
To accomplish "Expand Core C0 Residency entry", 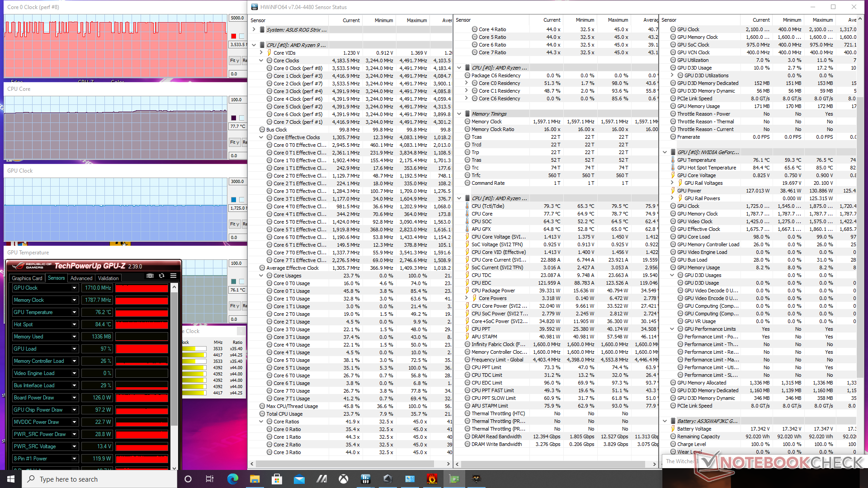I will (467, 83).
